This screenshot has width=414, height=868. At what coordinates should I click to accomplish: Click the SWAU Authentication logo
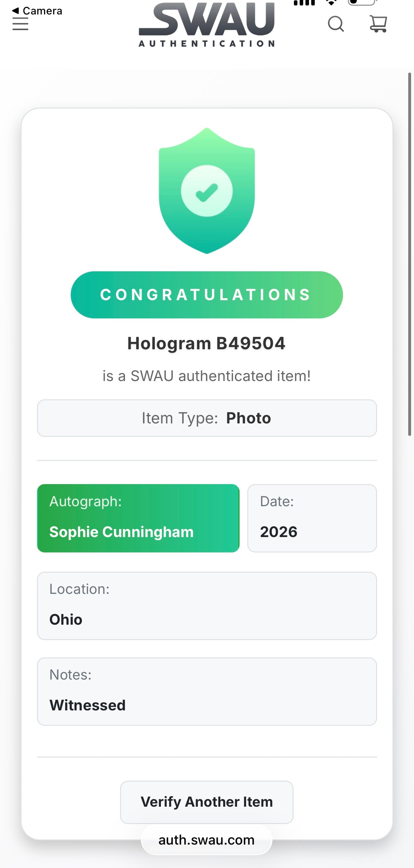(x=207, y=24)
